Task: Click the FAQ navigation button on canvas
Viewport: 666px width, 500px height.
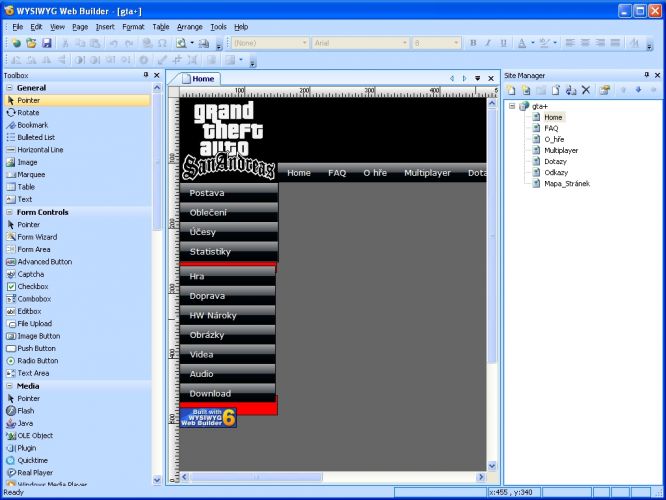Action: coord(337,173)
